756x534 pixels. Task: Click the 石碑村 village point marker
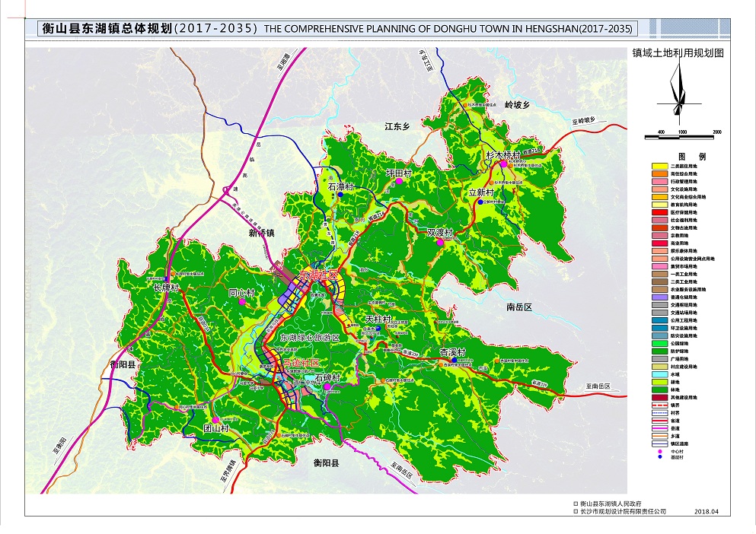[327, 388]
